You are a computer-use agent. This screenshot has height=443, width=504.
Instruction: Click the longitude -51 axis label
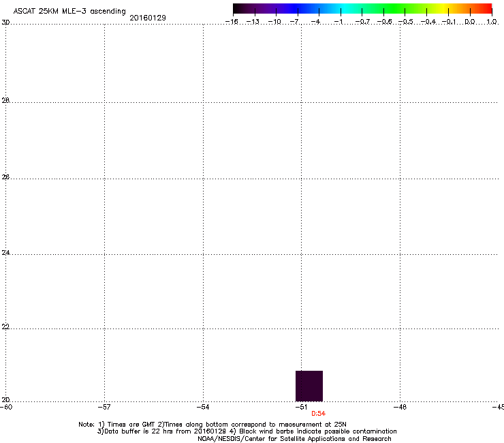click(x=301, y=407)
